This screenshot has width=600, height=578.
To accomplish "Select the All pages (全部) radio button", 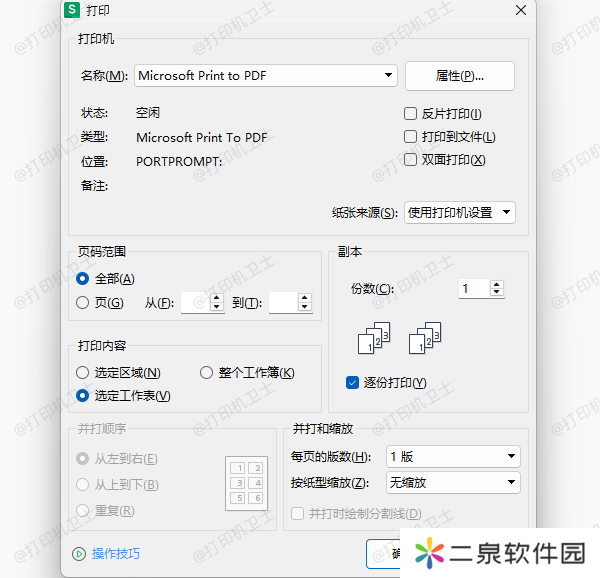I will [x=83, y=278].
